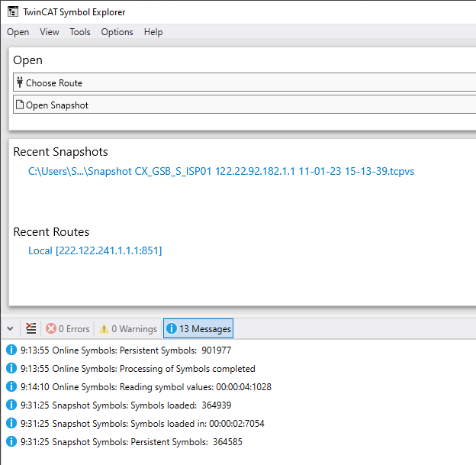
Task: Click the plug icon on Choose Route
Action: (20, 82)
